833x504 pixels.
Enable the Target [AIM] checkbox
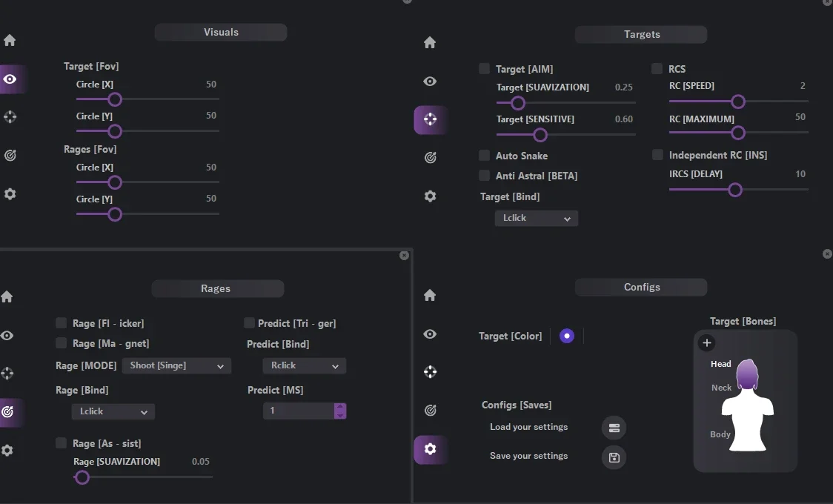pos(484,68)
